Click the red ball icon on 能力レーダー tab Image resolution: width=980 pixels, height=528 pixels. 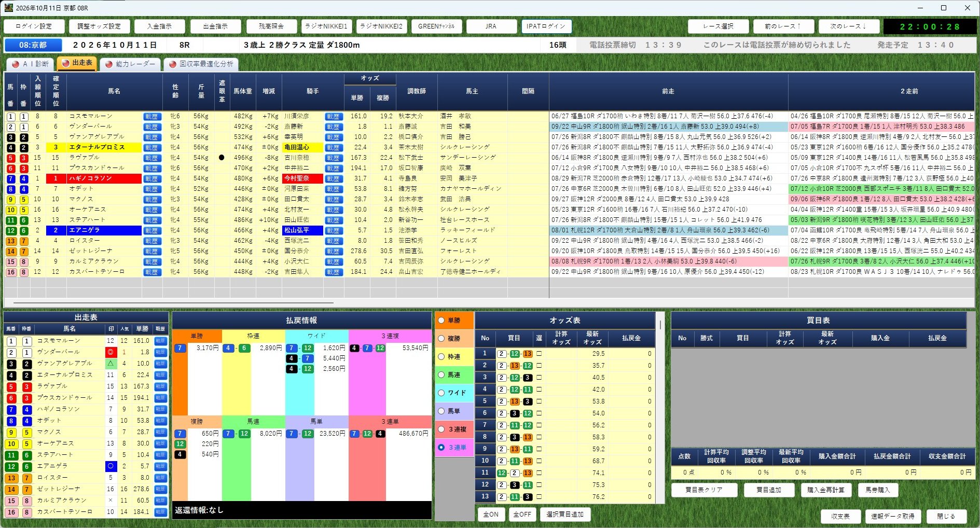pyautogui.click(x=109, y=64)
